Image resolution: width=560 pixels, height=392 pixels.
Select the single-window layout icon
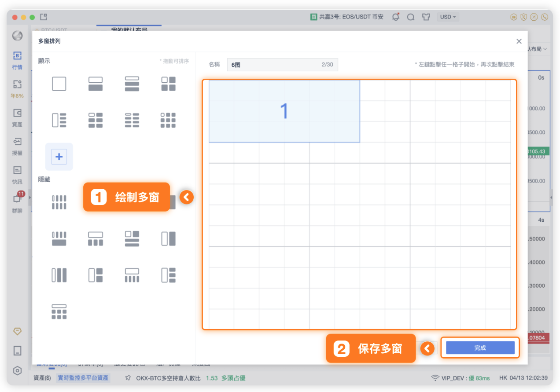59,84
